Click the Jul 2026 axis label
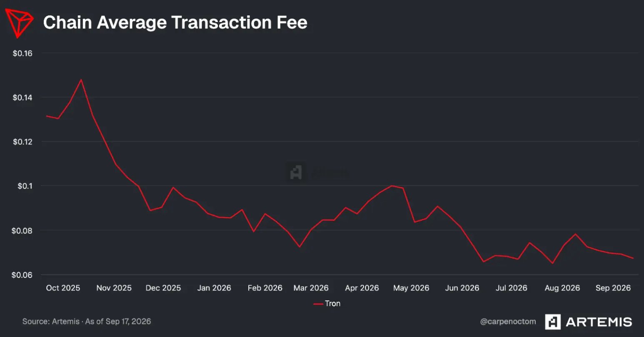644x337 pixels. click(x=512, y=288)
